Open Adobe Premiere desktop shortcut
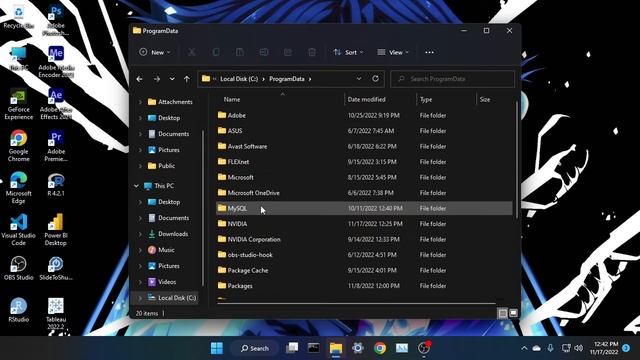Viewport: 640px width, 360px height. coord(56,146)
